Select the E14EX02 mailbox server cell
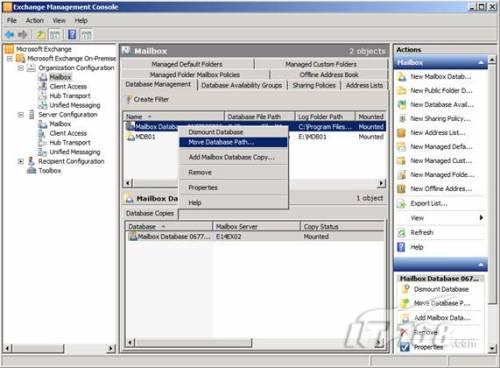500x368 pixels. pyautogui.click(x=229, y=237)
